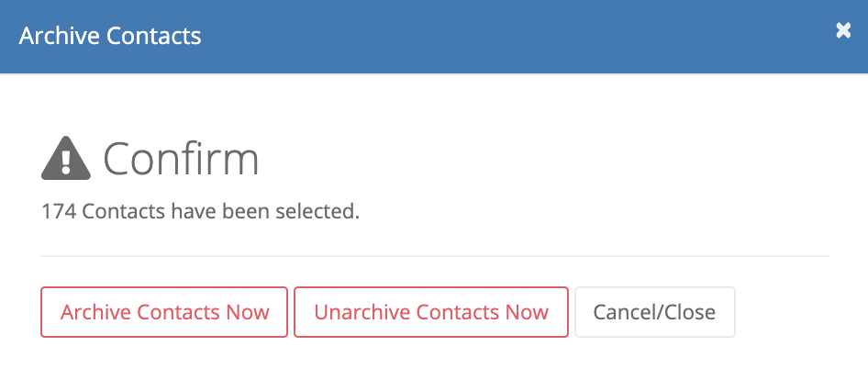Click the warning triangle icon beside Confirm
This screenshot has height=391, width=868.
(x=66, y=159)
